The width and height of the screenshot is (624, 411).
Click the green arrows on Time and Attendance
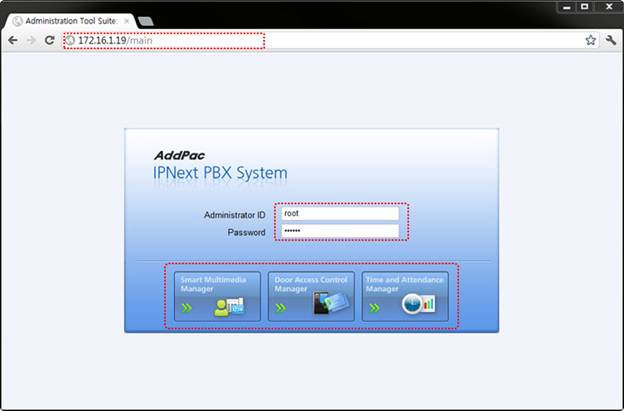coord(374,308)
